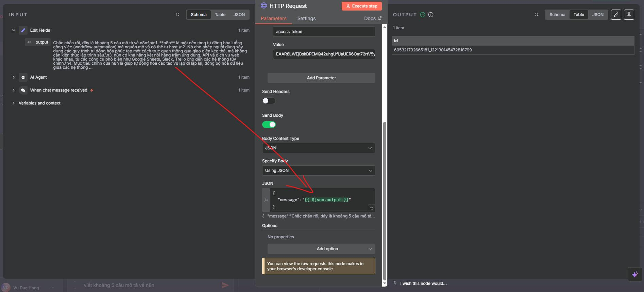Click the Add Parameter button
The height and width of the screenshot is (292, 644).
pos(321,78)
